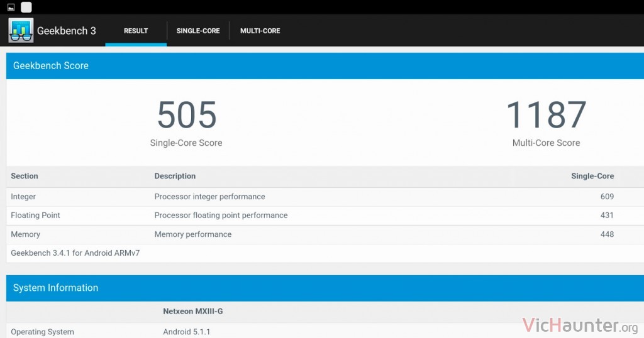Click the Section column header
Viewport: 644px width, 338px height.
pyautogui.click(x=25, y=176)
